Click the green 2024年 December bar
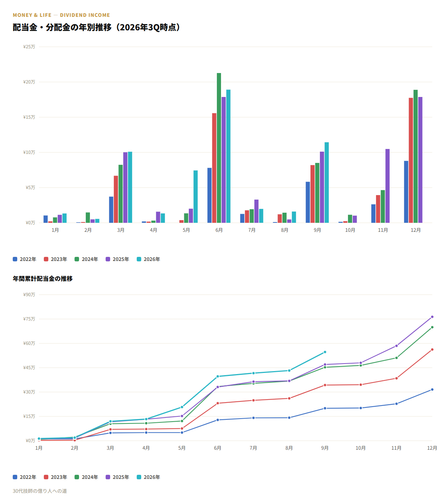The width and height of the screenshot is (442, 504). coord(415,156)
